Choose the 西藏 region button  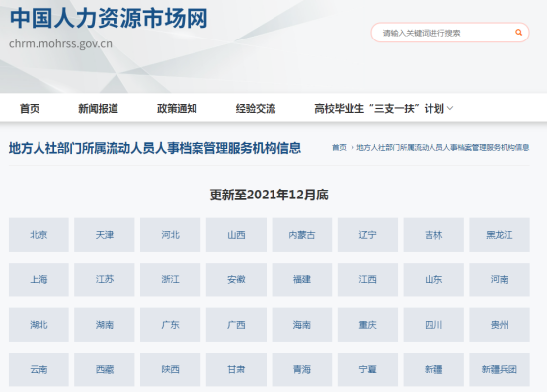coord(105,369)
